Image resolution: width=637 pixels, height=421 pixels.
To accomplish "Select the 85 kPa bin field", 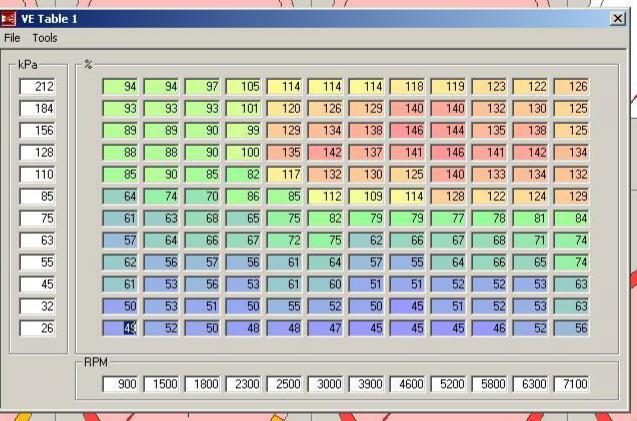I will click(37, 196).
